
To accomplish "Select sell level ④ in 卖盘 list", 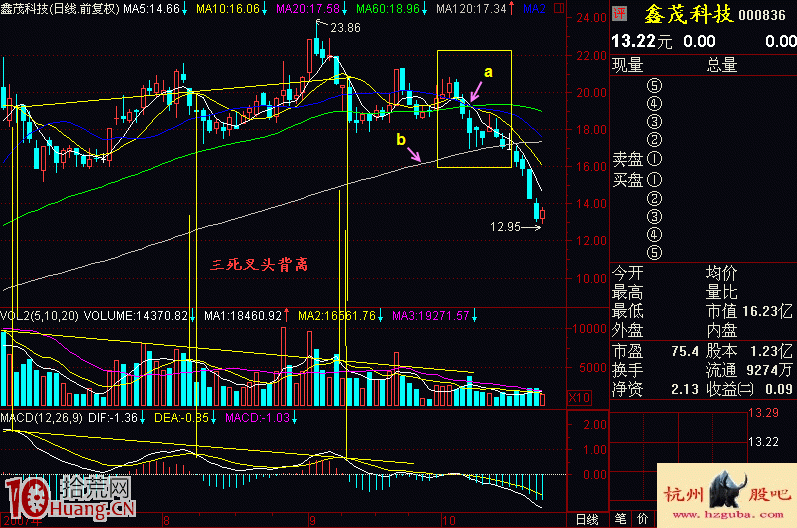I will [654, 104].
